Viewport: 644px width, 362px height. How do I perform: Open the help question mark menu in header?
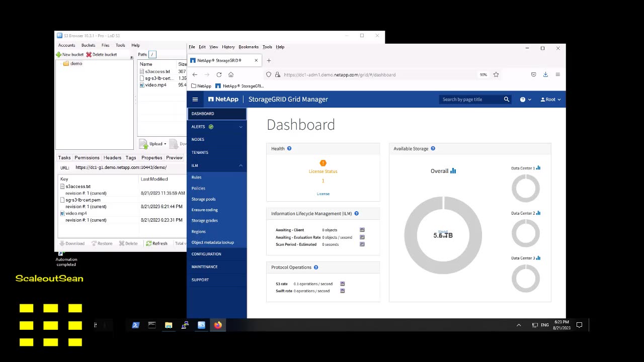525,100
